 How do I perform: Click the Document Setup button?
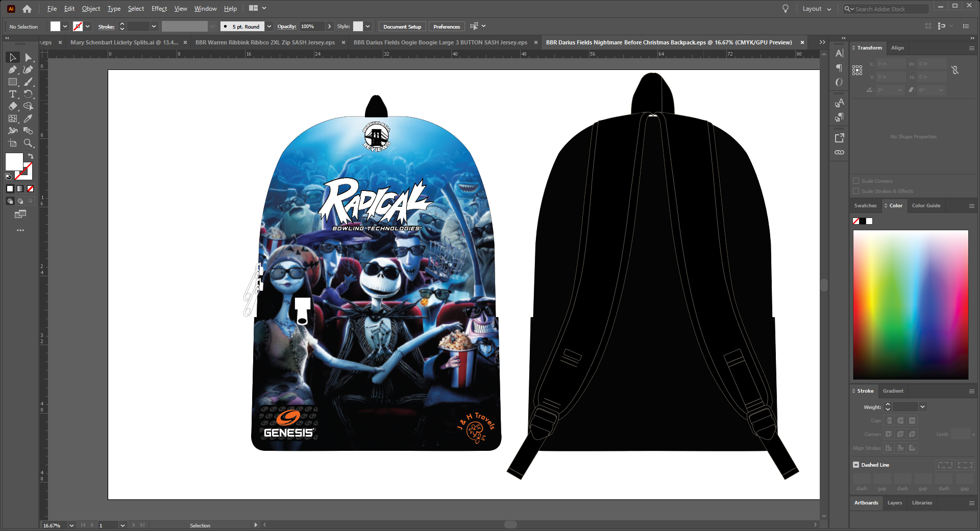tap(402, 27)
